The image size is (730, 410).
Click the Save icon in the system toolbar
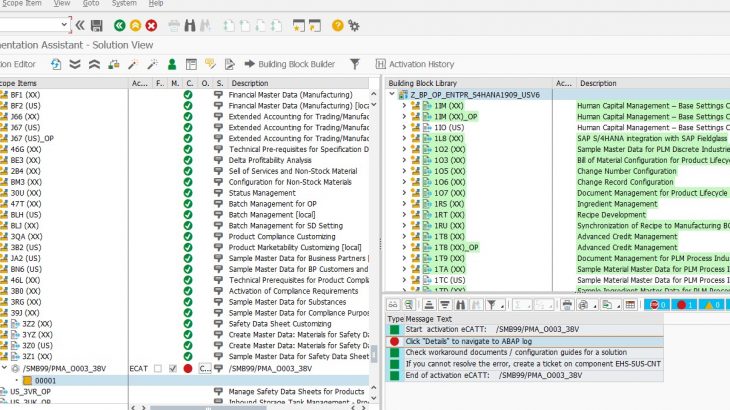(x=96, y=26)
